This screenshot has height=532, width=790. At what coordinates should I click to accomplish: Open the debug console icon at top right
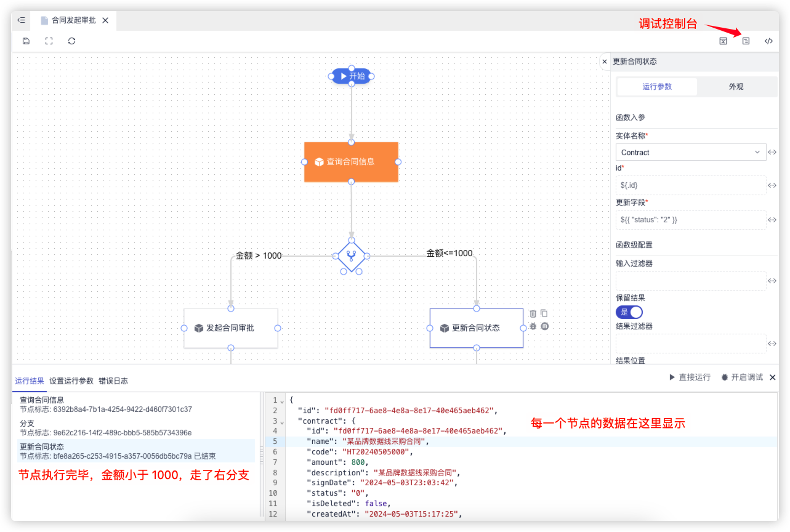click(746, 41)
